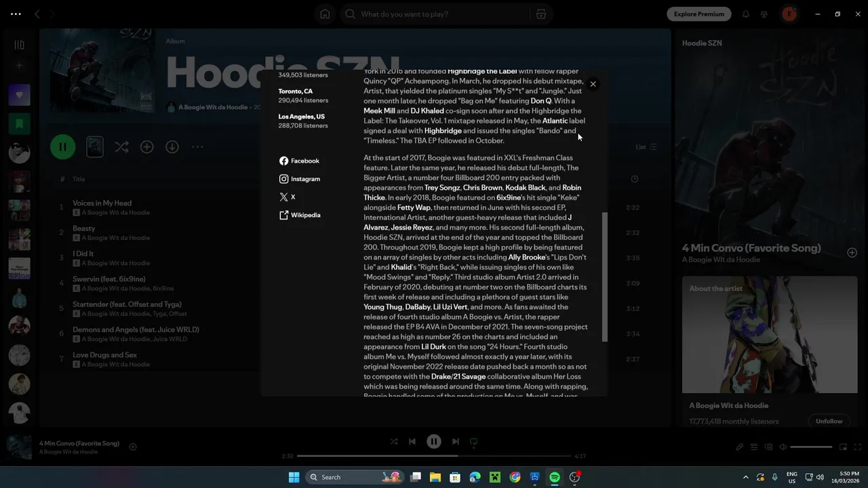
Task: Open the miniplayer
Action: [843, 447]
